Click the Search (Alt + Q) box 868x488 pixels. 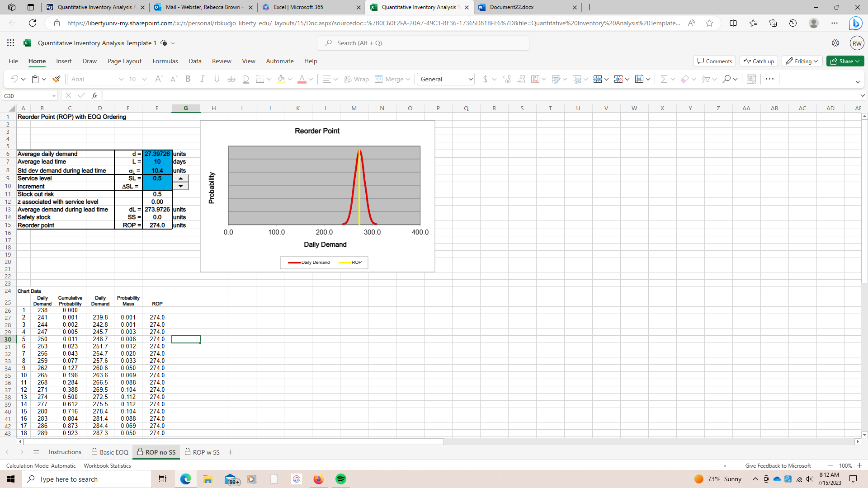click(x=423, y=43)
